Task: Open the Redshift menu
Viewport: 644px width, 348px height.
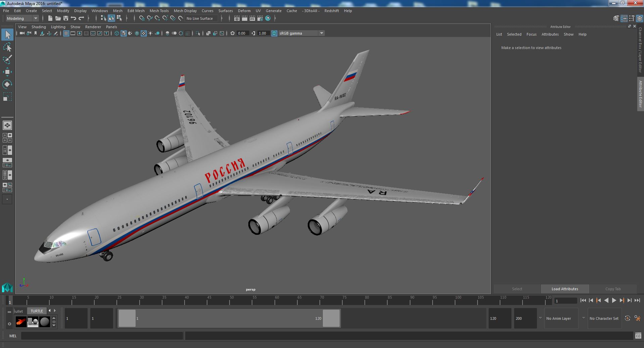Action: (332, 11)
